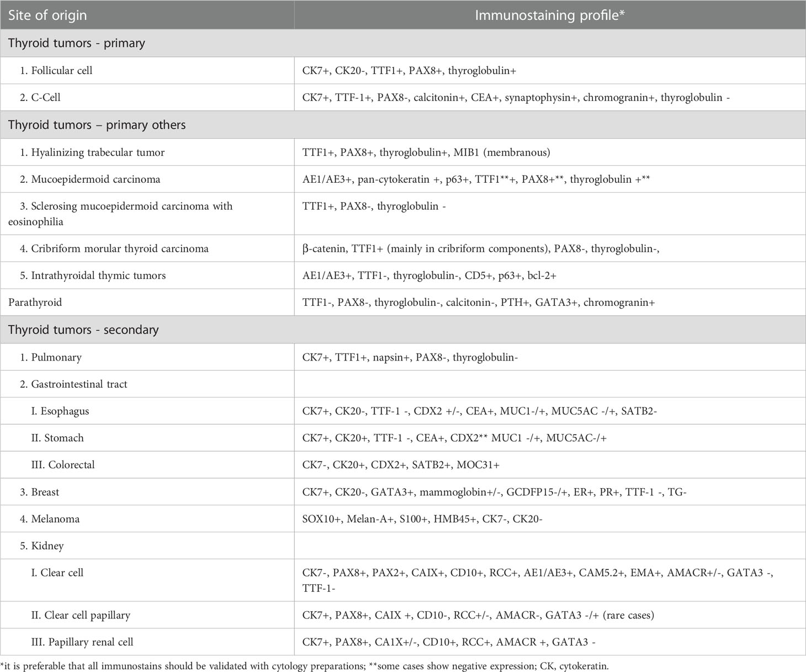
Task: Click the profile 'TTF1+, PAX8-, thyroglobulin -'
Action: click(x=374, y=206)
